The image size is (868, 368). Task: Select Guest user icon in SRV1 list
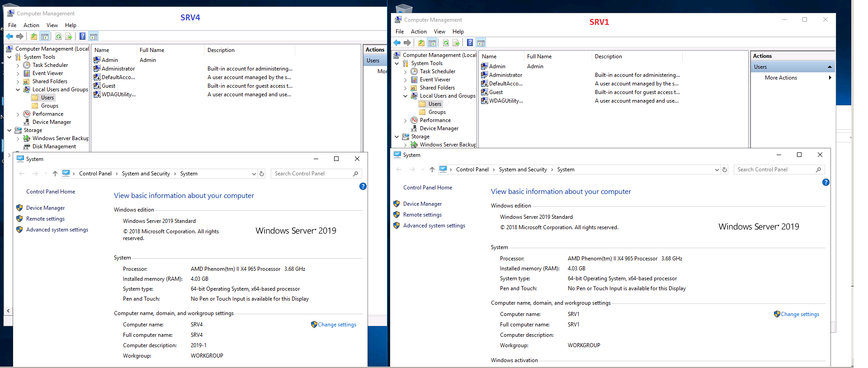pyautogui.click(x=484, y=92)
